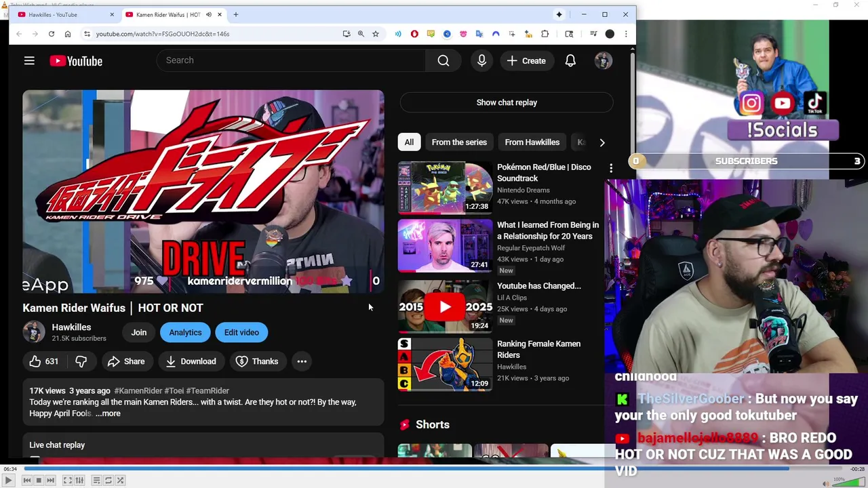Screen dimensions: 868x488
Task: Open a new browser tab
Action: point(236,14)
